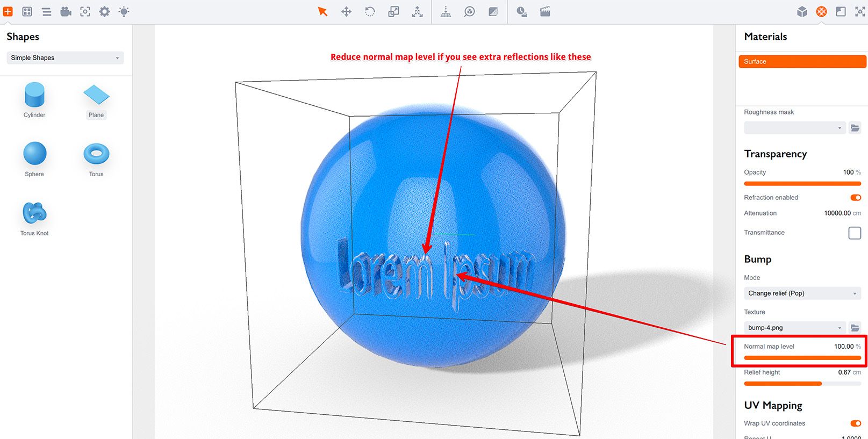The height and width of the screenshot is (439, 868).
Task: Disable the Refraction enabled toggle
Action: [855, 198]
